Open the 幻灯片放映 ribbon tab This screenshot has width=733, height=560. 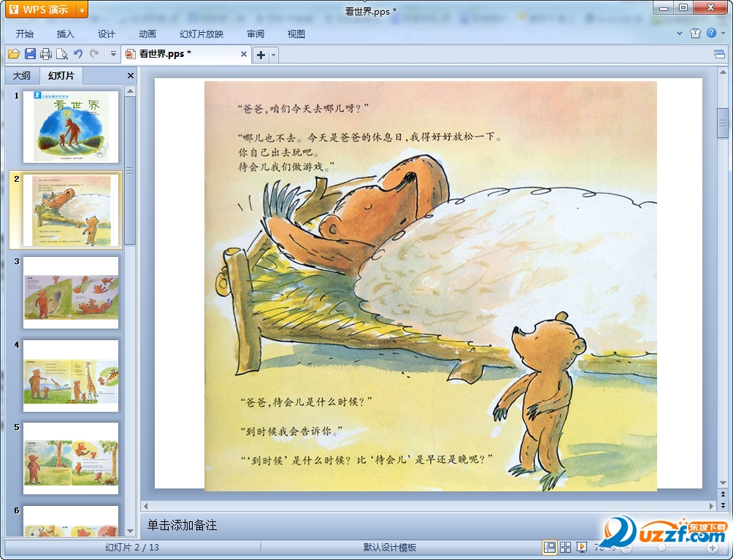[x=202, y=34]
